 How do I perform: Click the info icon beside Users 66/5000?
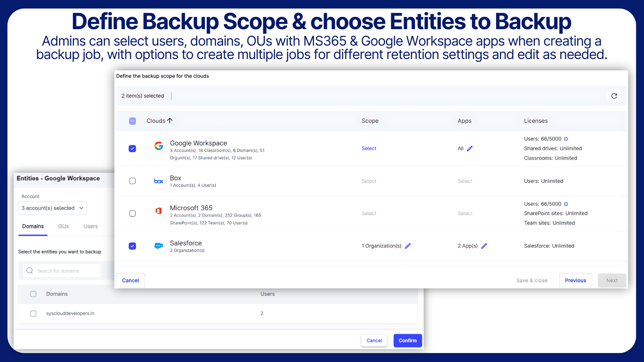[566, 139]
